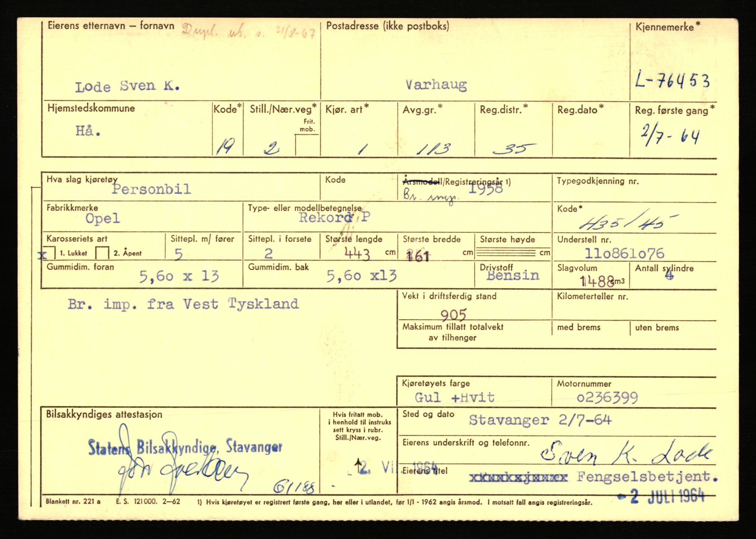The height and width of the screenshot is (539, 756).
Task: Select owner title 'Fengselsbetjent.'
Action: pyautogui.click(x=647, y=477)
